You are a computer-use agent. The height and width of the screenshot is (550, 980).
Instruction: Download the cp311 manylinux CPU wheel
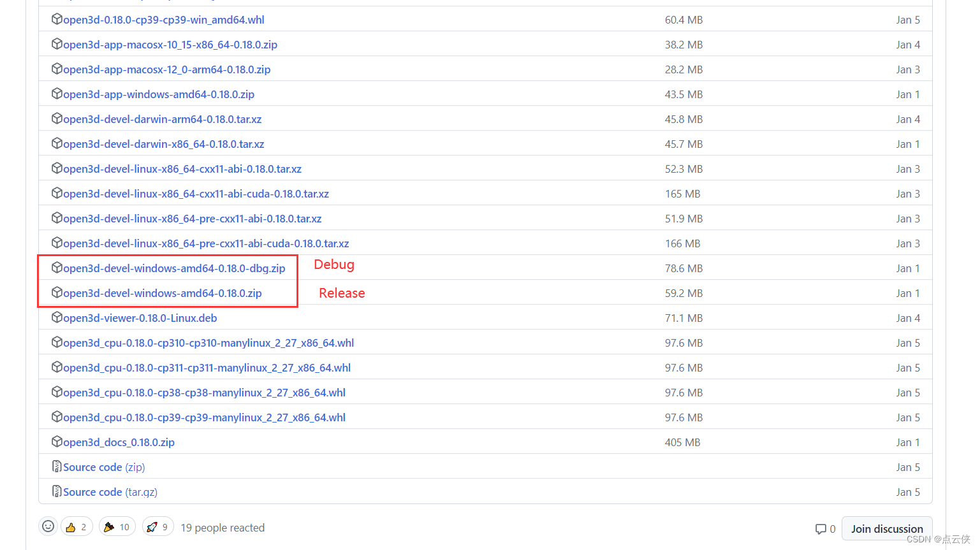pyautogui.click(x=207, y=367)
